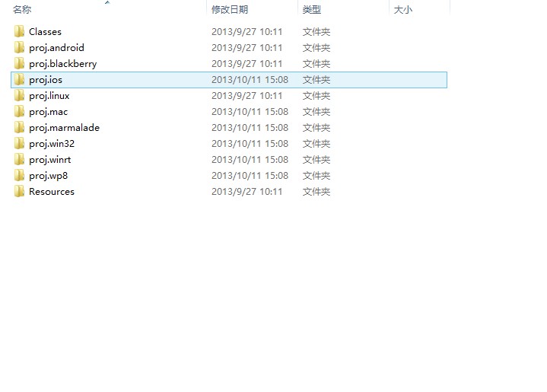The image size is (547, 392).
Task: Click the proj.blackberry folder name
Action: tap(63, 64)
